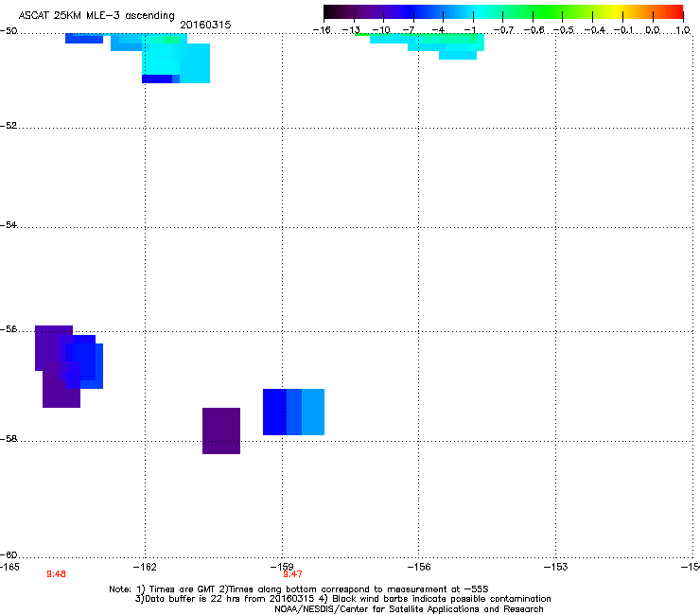Viewport: 700px width, 615px height.
Task: Click the colorbar label -13
Action: click(351, 30)
